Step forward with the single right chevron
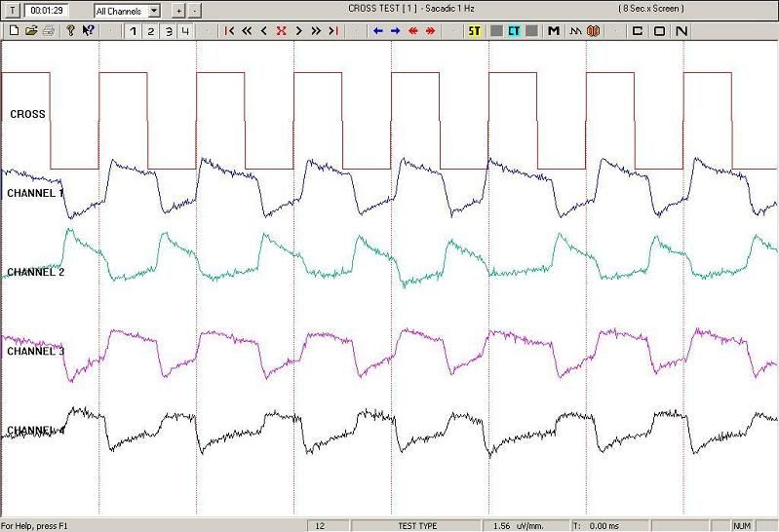The width and height of the screenshot is (779, 532). (x=298, y=31)
